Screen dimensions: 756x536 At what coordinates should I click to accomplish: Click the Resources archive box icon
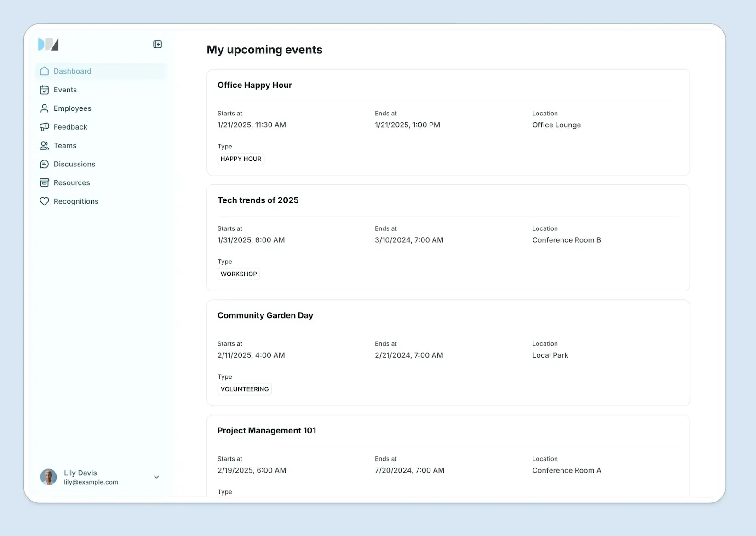[x=44, y=183]
